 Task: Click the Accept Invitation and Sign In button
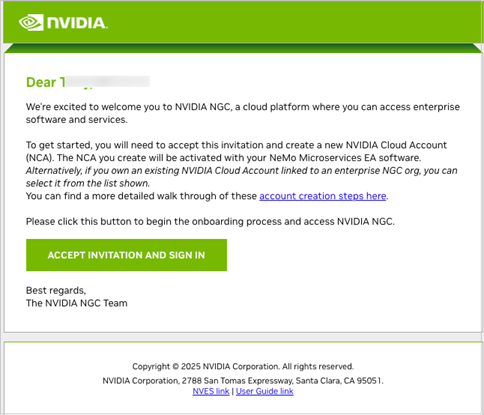[x=126, y=255]
